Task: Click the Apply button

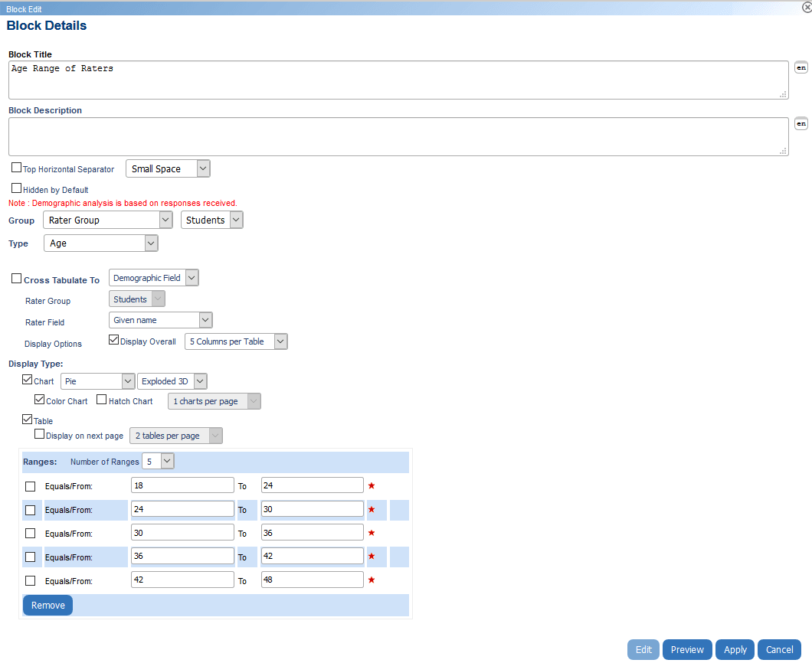Action: [735, 649]
